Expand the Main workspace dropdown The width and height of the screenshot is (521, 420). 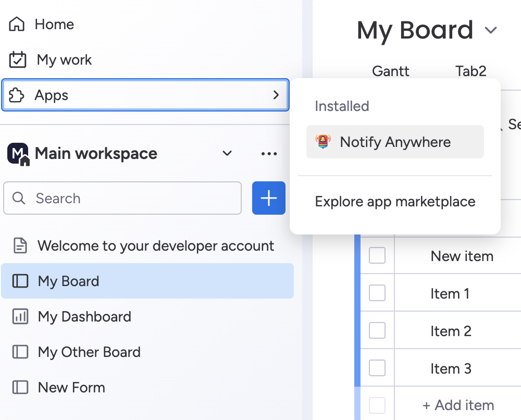[227, 153]
